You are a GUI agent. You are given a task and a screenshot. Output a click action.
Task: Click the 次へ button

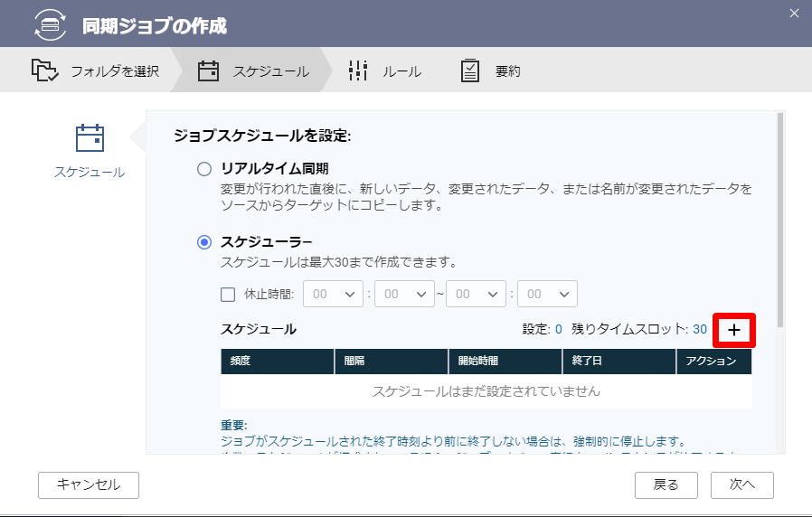742,485
